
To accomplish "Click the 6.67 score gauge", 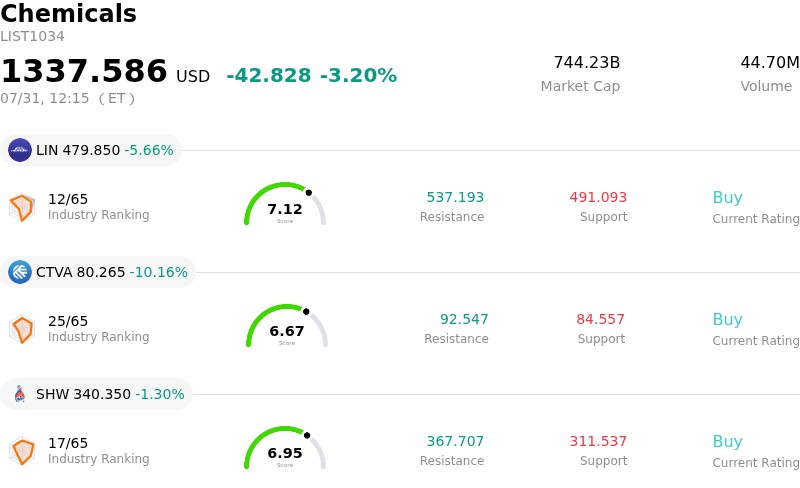I will pos(287,326).
